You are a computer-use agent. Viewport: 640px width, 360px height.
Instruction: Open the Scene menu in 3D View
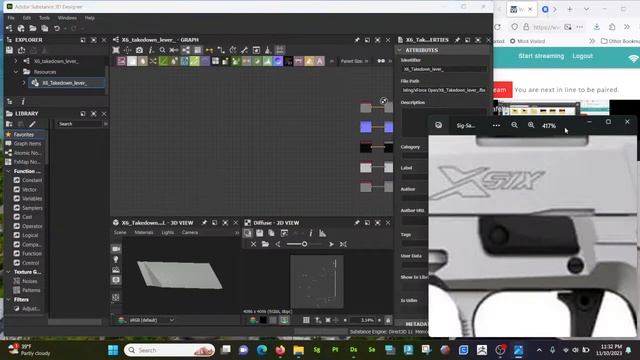coord(120,233)
